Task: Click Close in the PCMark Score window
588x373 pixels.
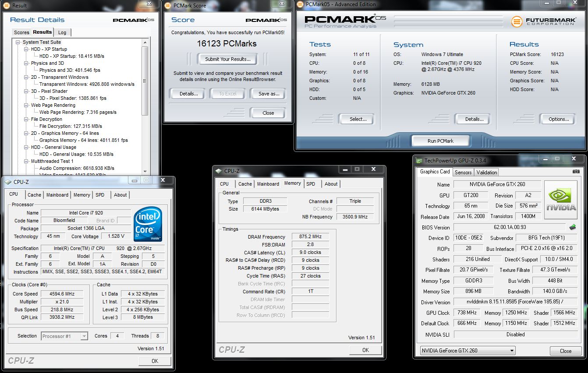Action: pos(268,113)
